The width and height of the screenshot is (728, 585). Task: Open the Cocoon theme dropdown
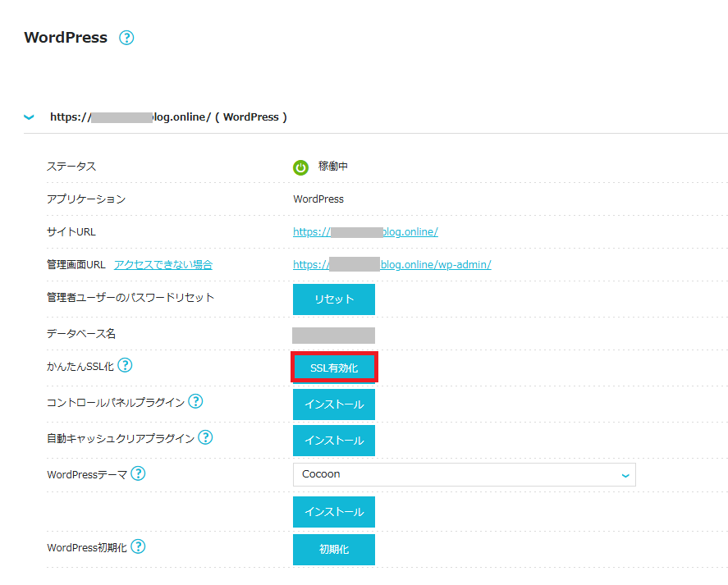pyautogui.click(x=465, y=474)
